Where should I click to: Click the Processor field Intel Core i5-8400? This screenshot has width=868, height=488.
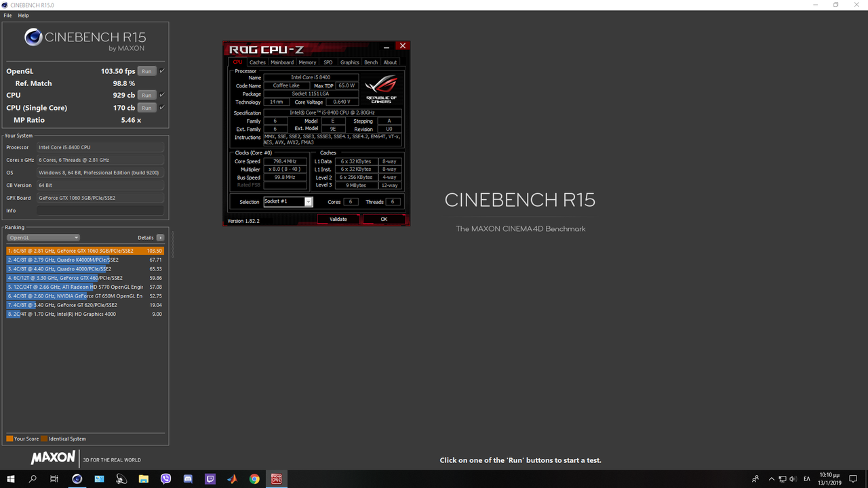pyautogui.click(x=100, y=147)
